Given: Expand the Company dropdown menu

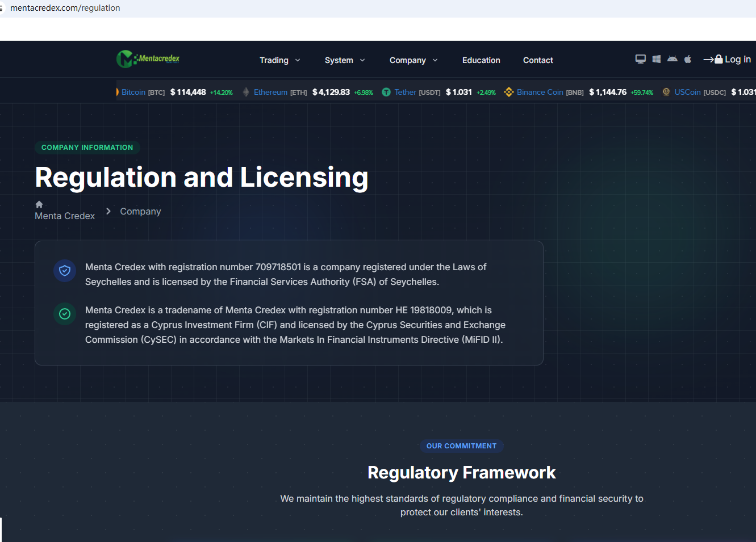Looking at the screenshot, I should point(413,60).
